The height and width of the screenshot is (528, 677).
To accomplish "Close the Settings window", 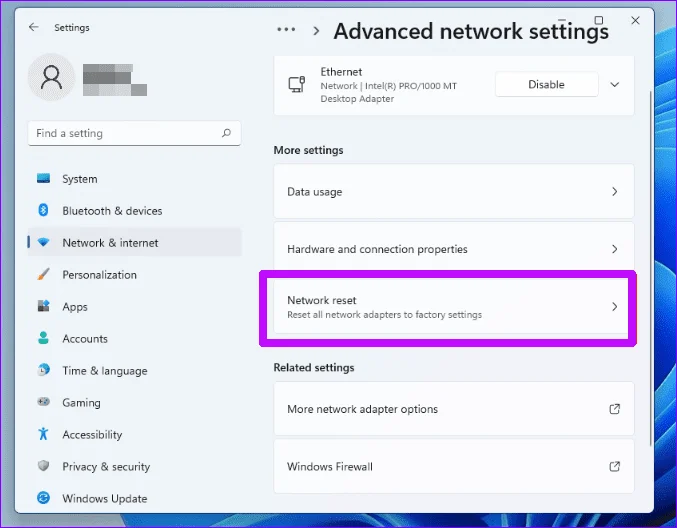I will [x=635, y=20].
